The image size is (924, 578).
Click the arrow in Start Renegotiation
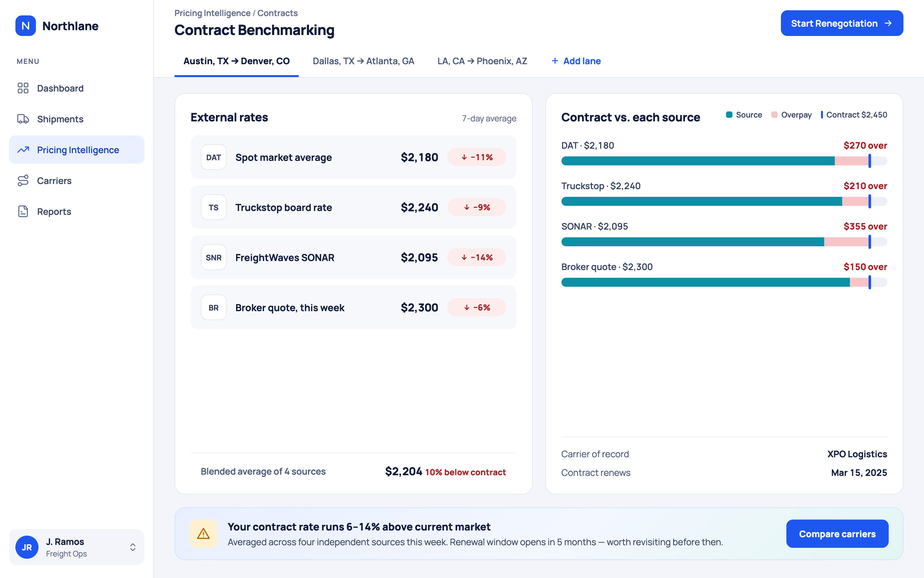point(888,23)
